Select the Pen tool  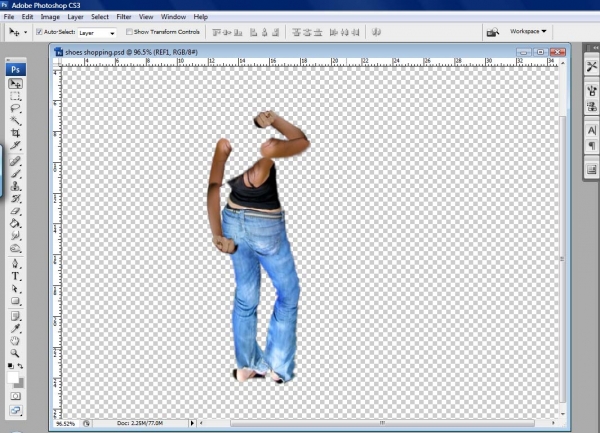click(15, 264)
